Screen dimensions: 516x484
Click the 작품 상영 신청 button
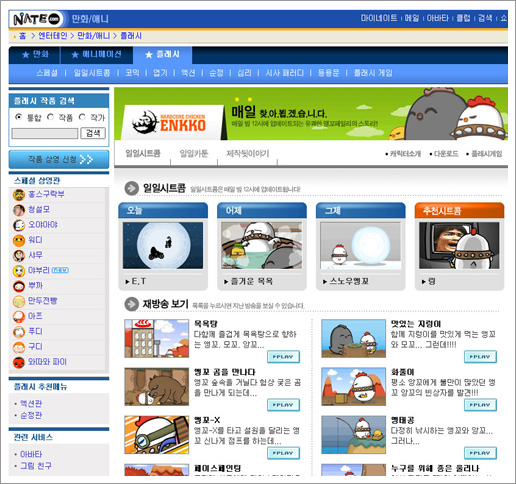(x=59, y=159)
